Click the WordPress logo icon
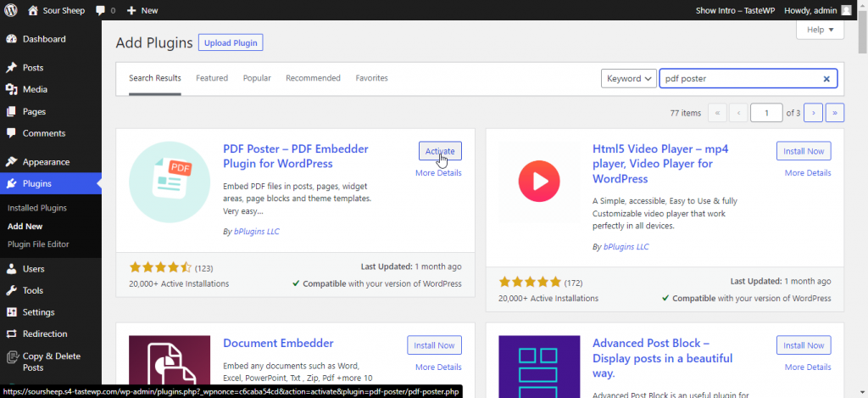868x398 pixels. point(11,10)
